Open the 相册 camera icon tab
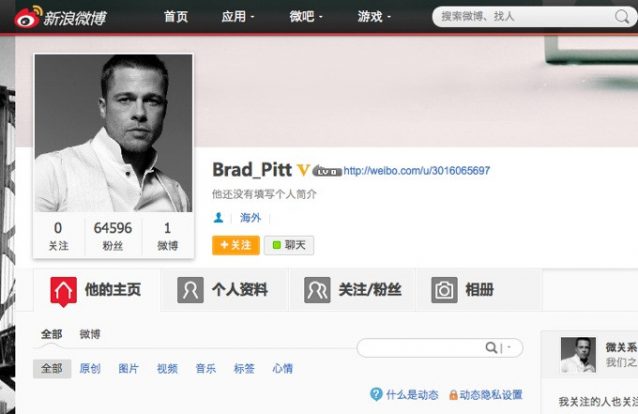This screenshot has height=414, width=638. point(444,290)
